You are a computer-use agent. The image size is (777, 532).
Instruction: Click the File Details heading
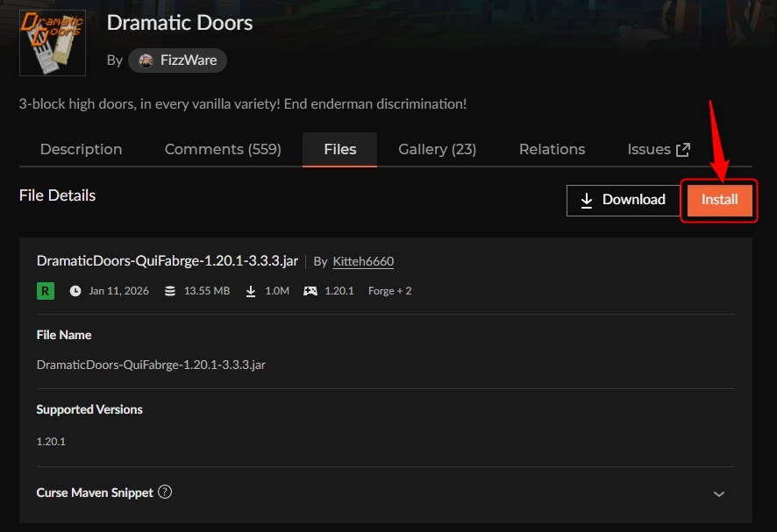click(58, 195)
